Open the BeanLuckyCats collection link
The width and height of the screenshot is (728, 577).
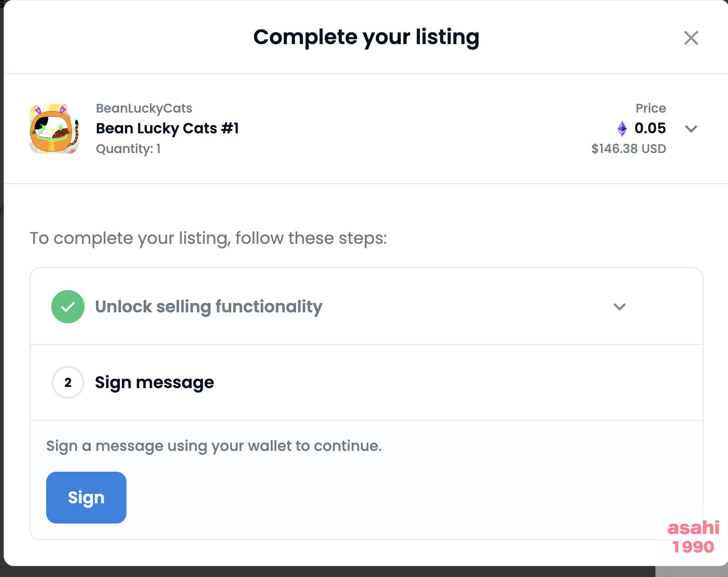[x=144, y=108]
